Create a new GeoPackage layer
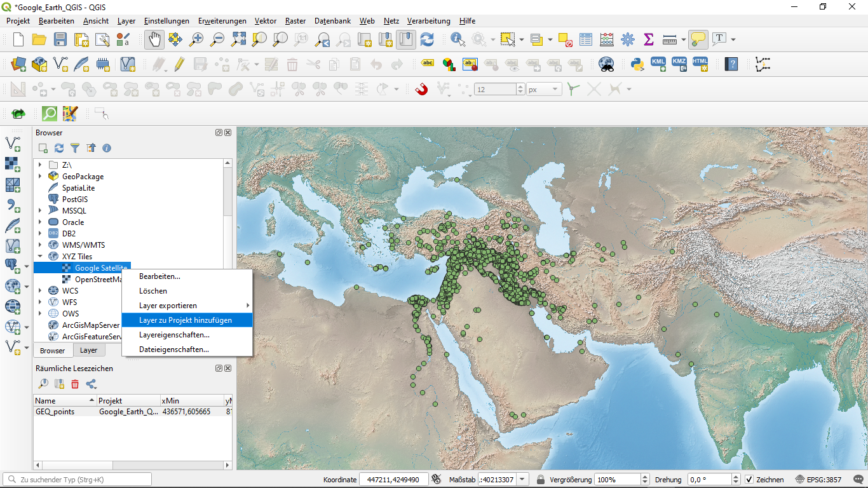 (39, 64)
